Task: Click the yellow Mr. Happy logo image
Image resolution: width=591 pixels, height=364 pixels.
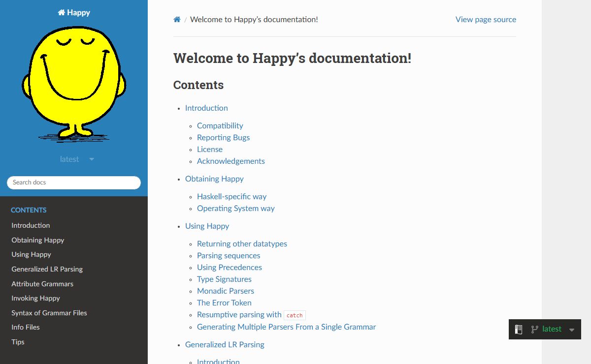Action: [x=74, y=85]
